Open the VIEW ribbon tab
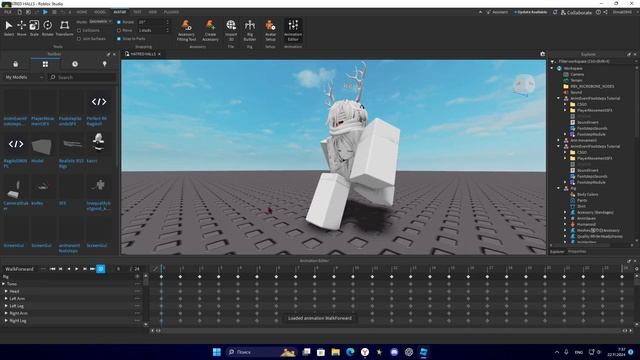This screenshot has width=640, height=360. click(153, 12)
